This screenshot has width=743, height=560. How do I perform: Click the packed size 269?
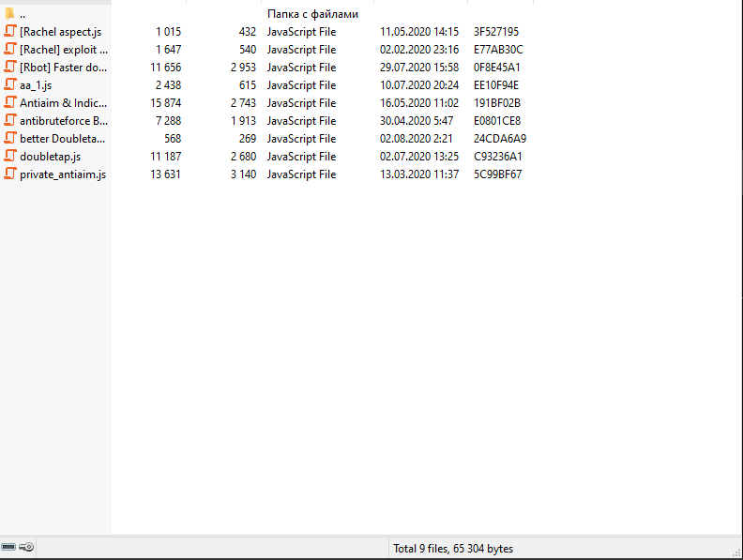point(248,139)
